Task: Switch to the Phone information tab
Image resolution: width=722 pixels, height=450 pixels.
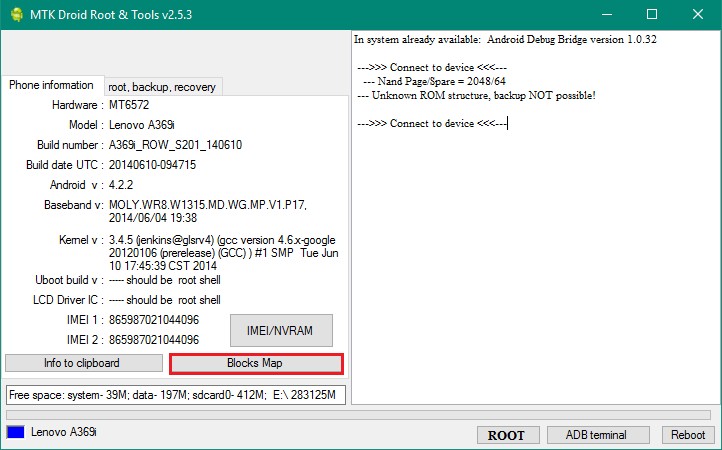Action: (x=51, y=86)
